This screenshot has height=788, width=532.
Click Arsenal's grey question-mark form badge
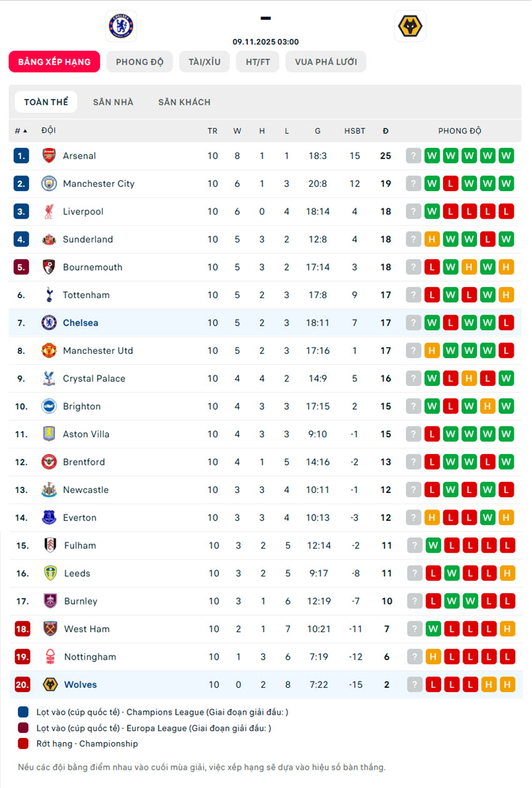(414, 156)
